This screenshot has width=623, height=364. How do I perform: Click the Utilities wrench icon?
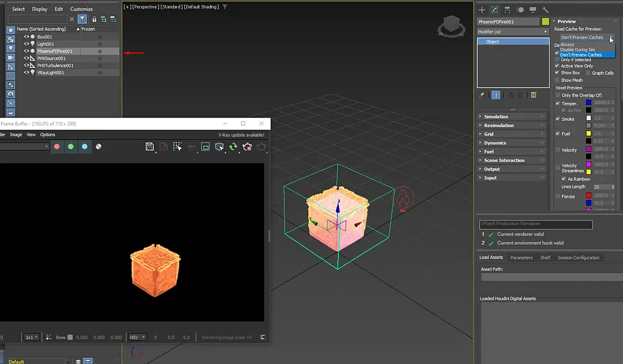coord(545,9)
